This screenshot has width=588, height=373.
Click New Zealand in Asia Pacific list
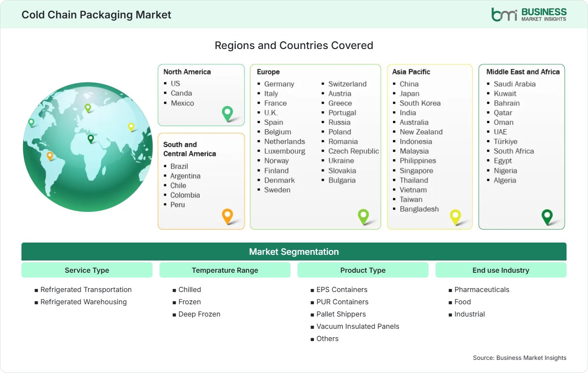point(421,132)
